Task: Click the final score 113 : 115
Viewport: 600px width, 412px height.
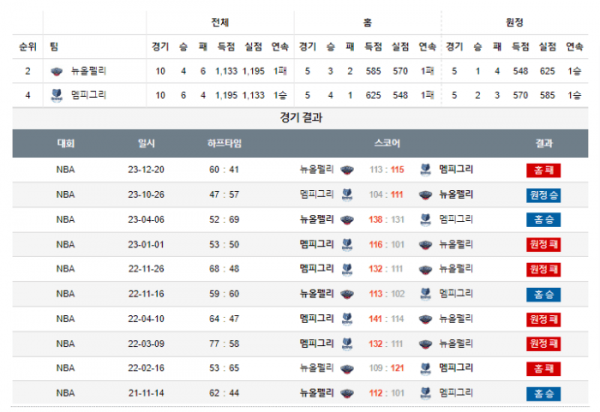Action: click(x=387, y=169)
